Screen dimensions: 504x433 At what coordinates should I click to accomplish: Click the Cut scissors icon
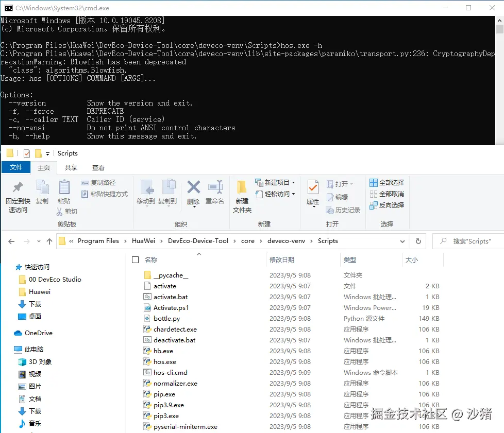59,212
